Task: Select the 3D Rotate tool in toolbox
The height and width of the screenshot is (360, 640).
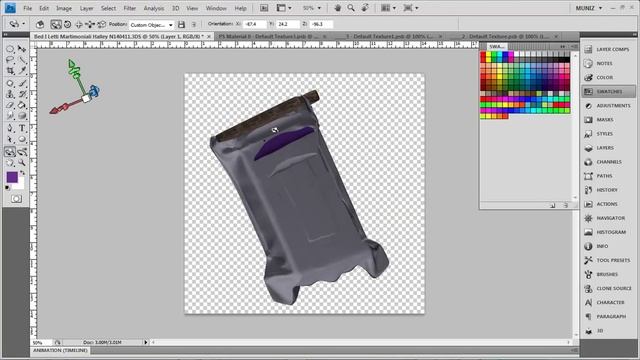Action: (10, 152)
